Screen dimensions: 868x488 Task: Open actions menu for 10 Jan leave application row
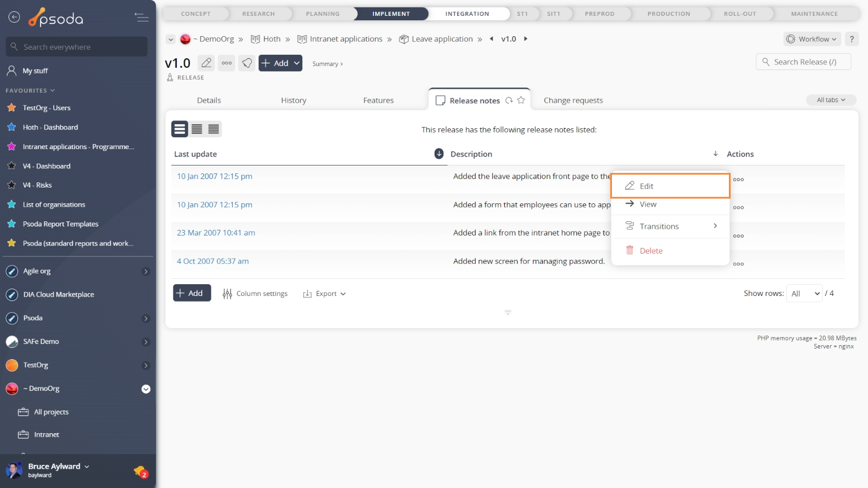click(738, 180)
